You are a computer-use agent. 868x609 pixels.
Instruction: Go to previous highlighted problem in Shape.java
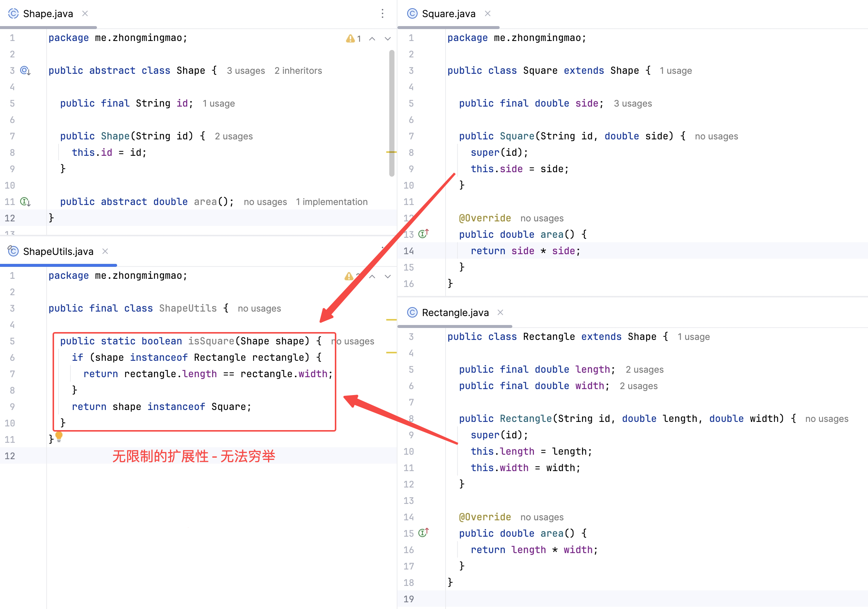pos(372,38)
